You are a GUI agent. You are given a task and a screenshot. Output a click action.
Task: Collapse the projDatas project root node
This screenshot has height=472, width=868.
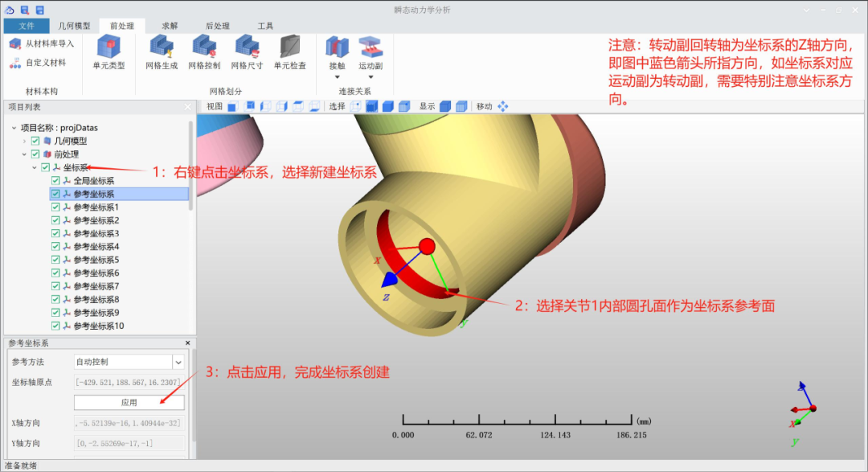tap(14, 128)
